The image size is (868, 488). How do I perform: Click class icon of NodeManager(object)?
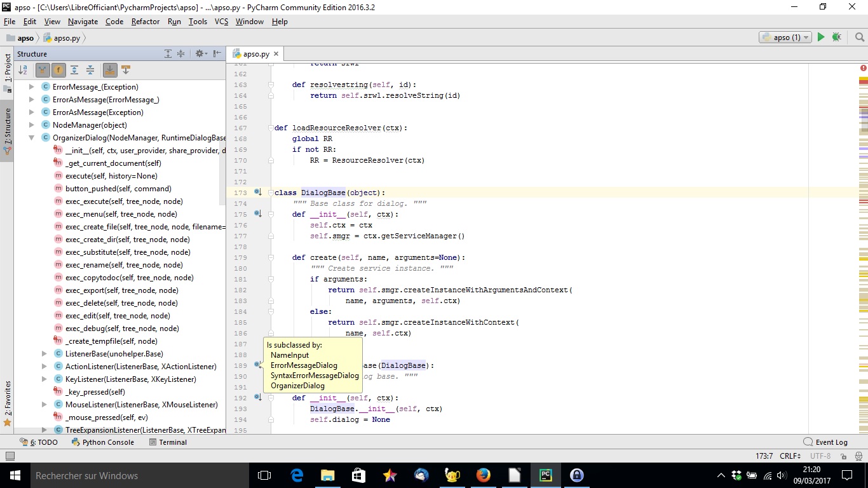[46, 125]
